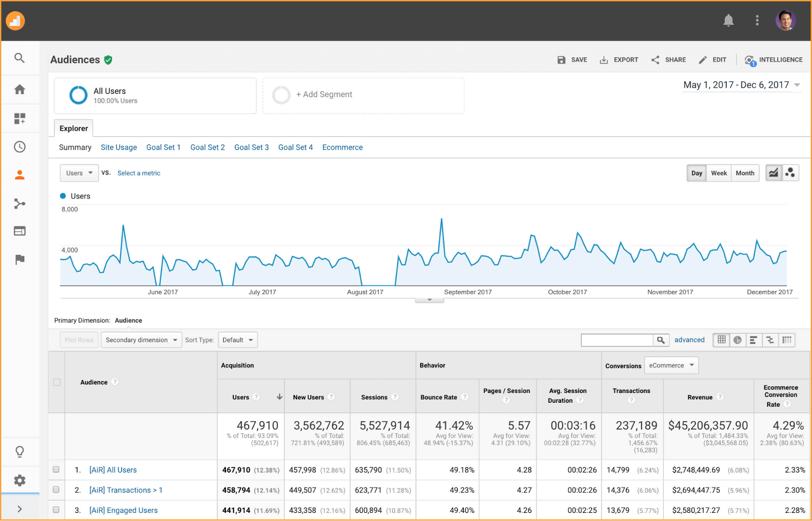The width and height of the screenshot is (812, 521).
Task: Select Week on the time granularity selector
Action: coord(719,173)
